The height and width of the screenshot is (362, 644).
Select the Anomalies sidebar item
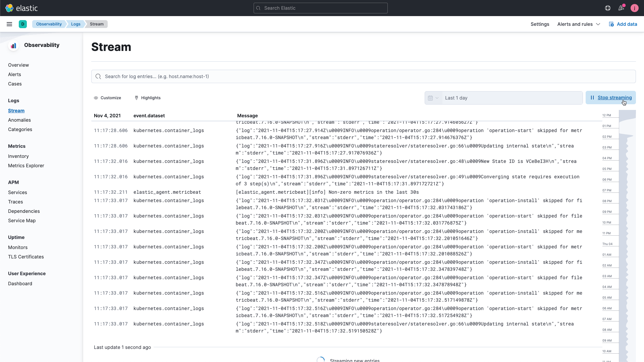19,120
